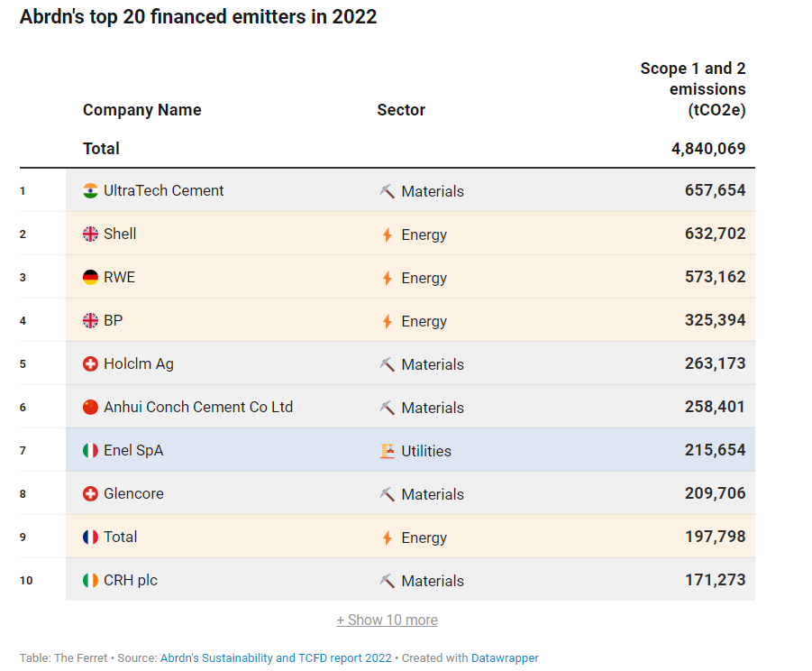Viewport: 812px width, 671px height.
Task: Click the India flag icon beside UltraTech Cement
Action: (x=90, y=190)
